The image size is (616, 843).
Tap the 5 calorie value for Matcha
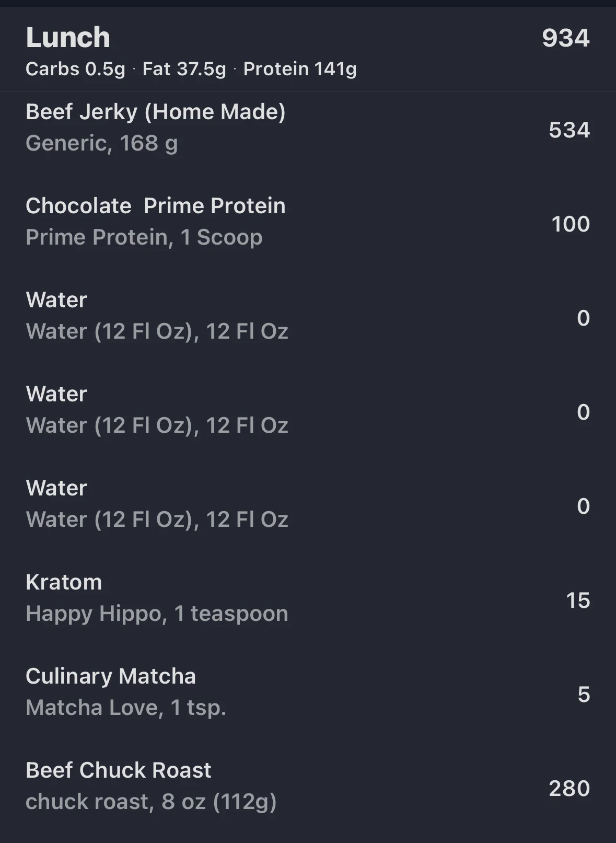(x=584, y=695)
